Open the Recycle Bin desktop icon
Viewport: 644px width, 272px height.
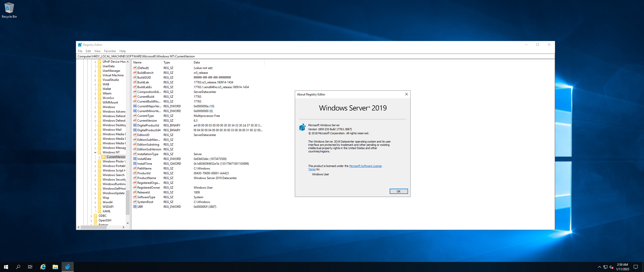(9, 10)
